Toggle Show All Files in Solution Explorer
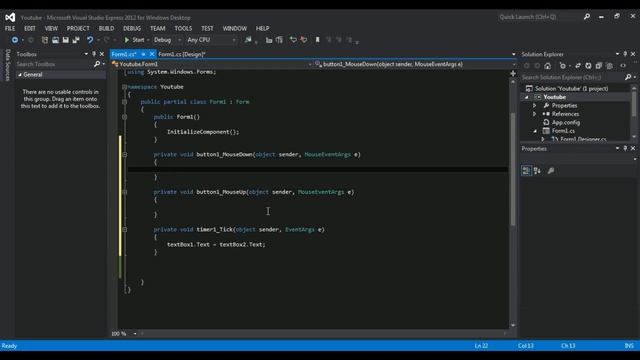The height and width of the screenshot is (360, 640). [x=609, y=66]
